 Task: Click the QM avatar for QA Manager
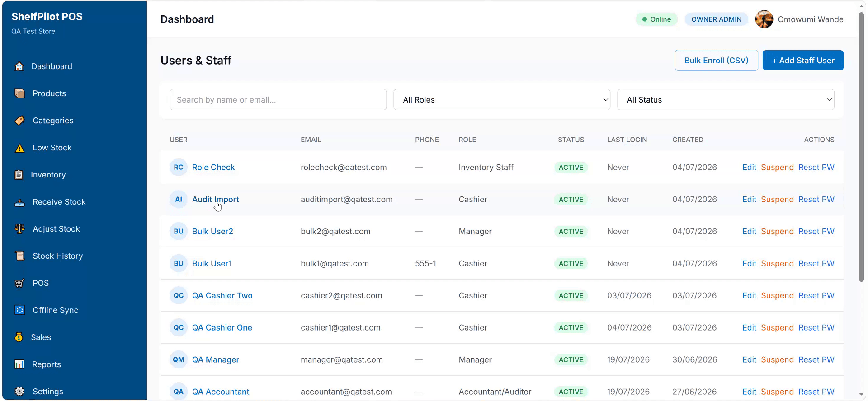point(179,359)
